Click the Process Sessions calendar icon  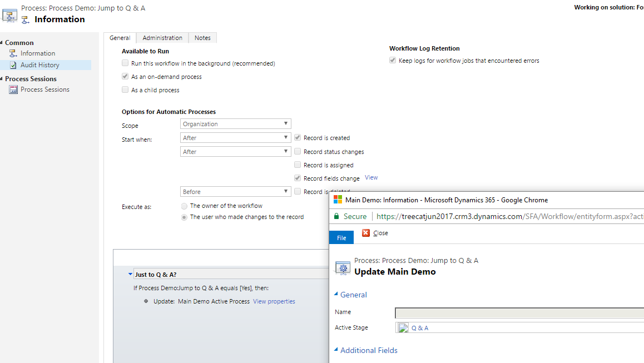[13, 89]
